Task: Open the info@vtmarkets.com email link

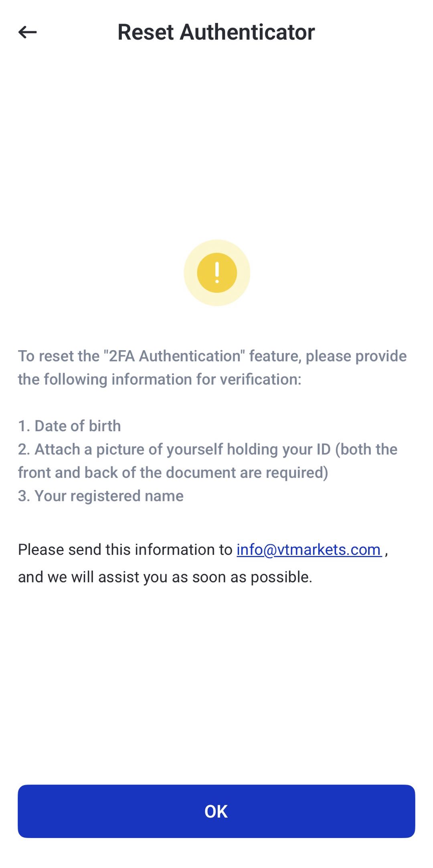Action: click(x=309, y=550)
